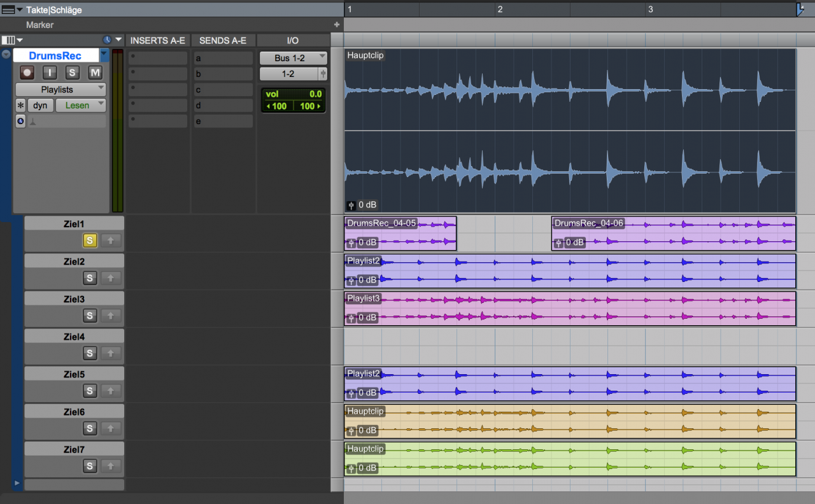This screenshot has height=504, width=815.
Task: Mute the DrumsRec track
Action: click(x=95, y=73)
